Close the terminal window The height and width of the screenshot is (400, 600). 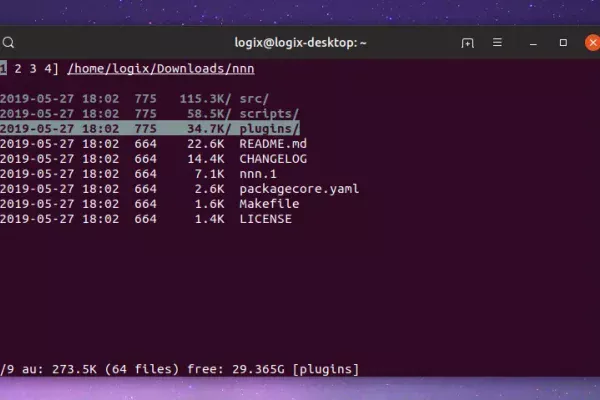click(x=592, y=42)
